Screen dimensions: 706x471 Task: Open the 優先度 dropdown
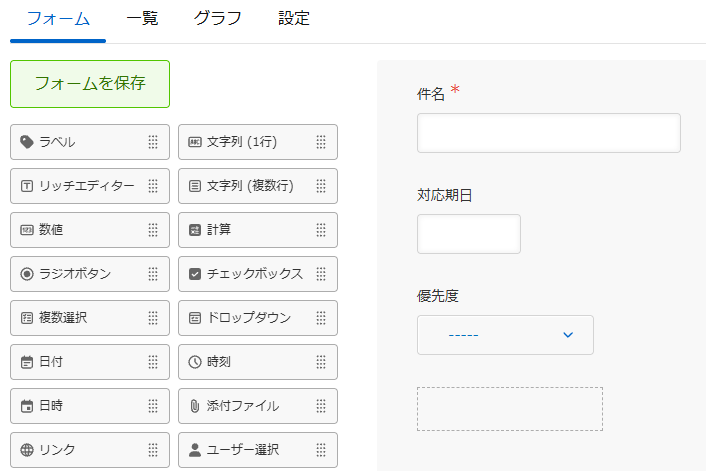tap(505, 335)
